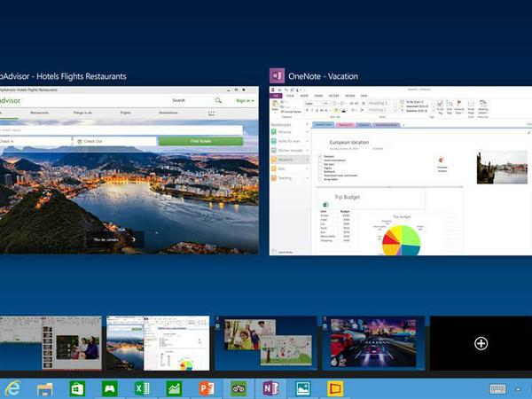Select the Heading 1 style in OneNote

click(x=379, y=103)
